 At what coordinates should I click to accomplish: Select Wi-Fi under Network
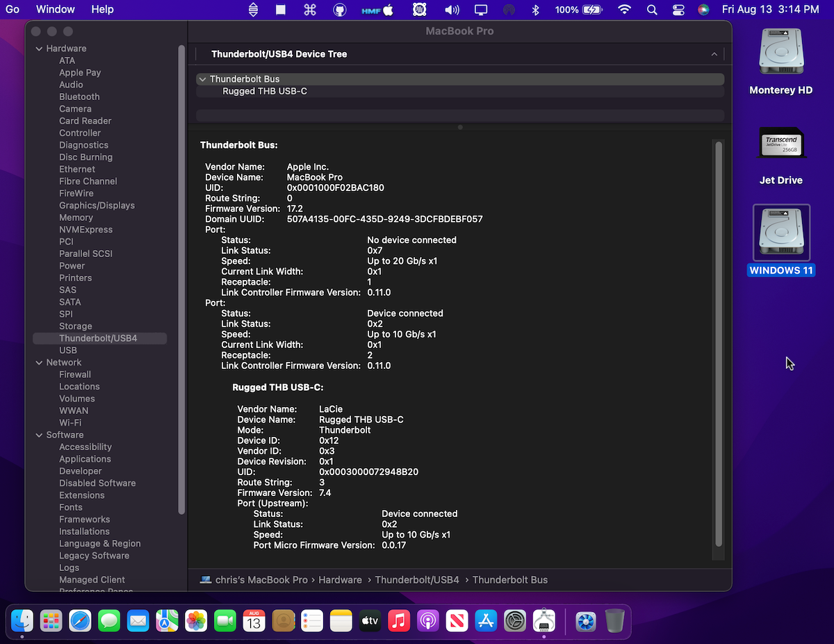(x=70, y=422)
